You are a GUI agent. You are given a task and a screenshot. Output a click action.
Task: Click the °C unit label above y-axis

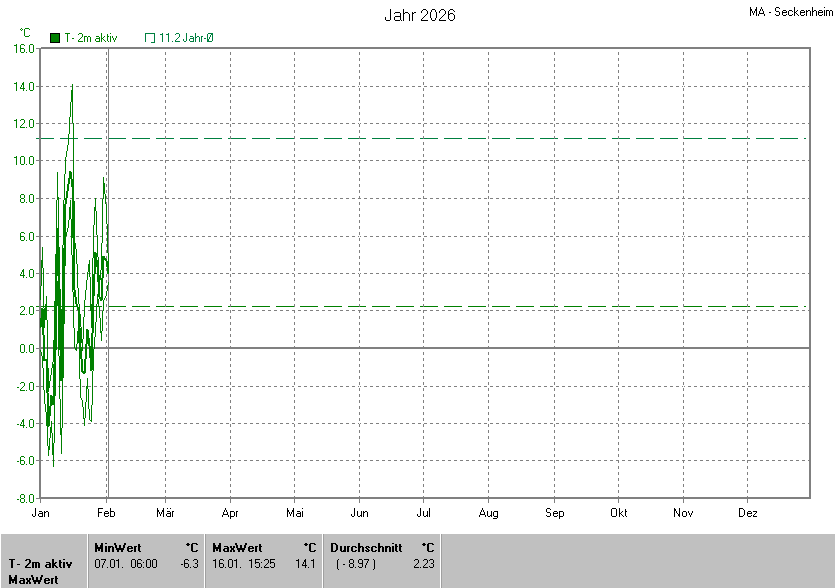point(25,32)
